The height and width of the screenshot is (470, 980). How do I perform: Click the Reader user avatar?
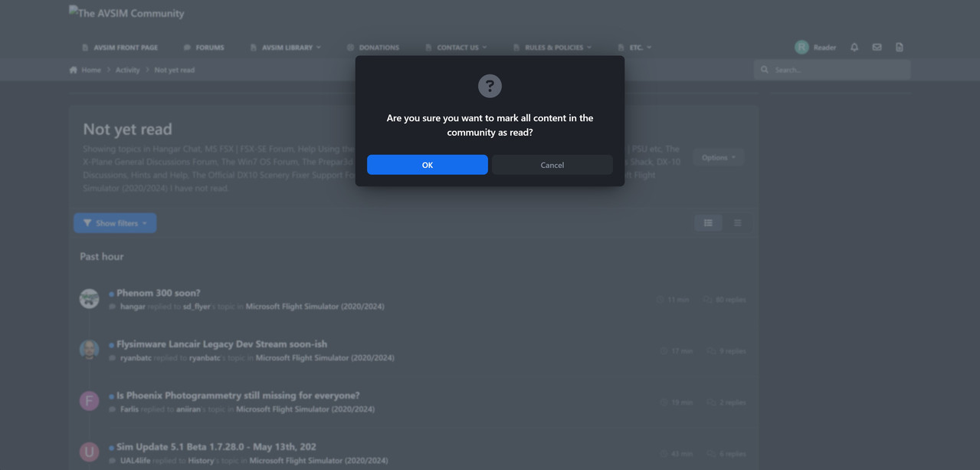click(801, 48)
